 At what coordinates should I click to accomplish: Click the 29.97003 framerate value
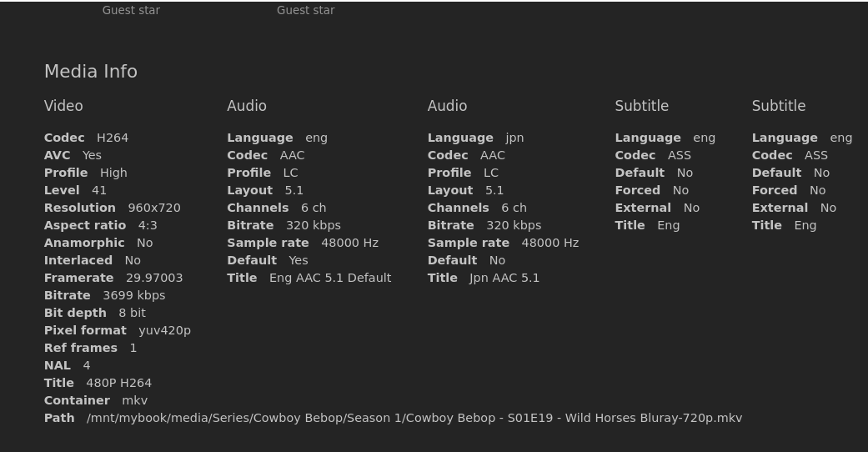point(154,278)
